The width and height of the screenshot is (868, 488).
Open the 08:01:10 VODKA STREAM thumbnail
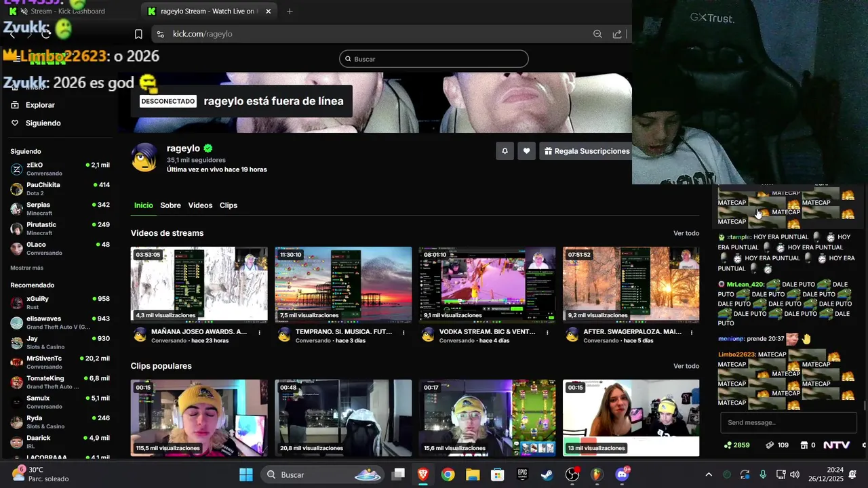pyautogui.click(x=487, y=285)
